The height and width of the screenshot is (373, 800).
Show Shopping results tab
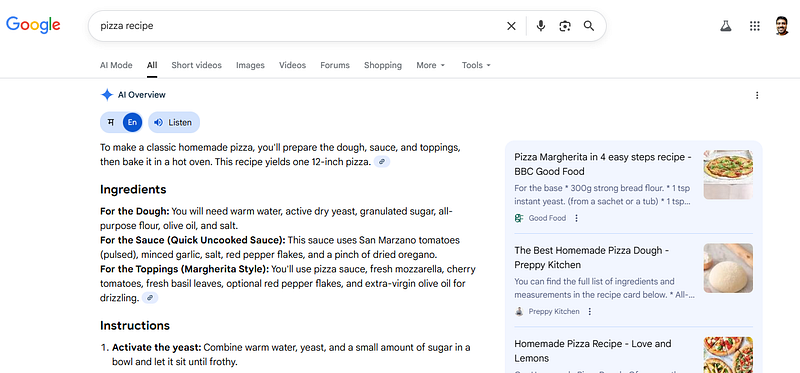point(383,65)
